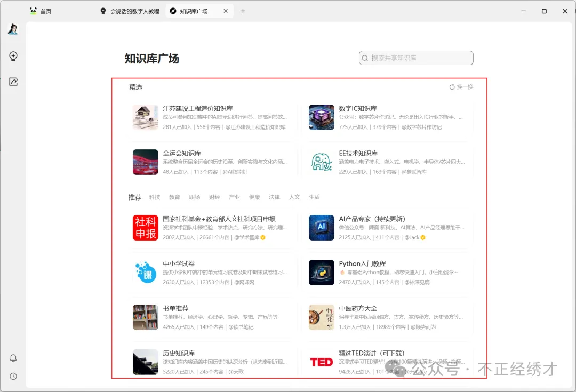Close the 知识库广场 tab
This screenshot has width=576, height=392.
[226, 11]
